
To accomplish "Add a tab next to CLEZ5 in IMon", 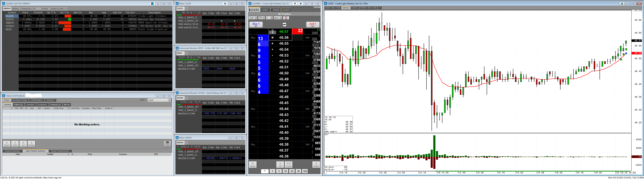I will point(187,9).
